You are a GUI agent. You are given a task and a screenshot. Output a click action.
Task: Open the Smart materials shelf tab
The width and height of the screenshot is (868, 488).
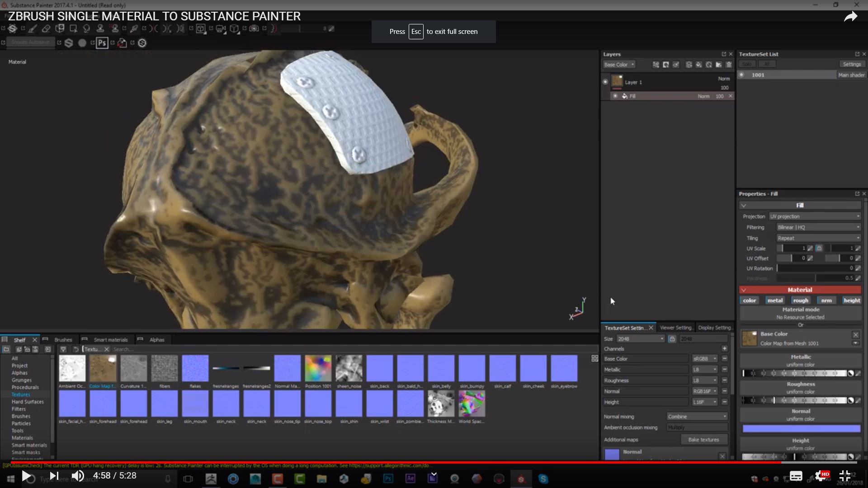point(111,340)
